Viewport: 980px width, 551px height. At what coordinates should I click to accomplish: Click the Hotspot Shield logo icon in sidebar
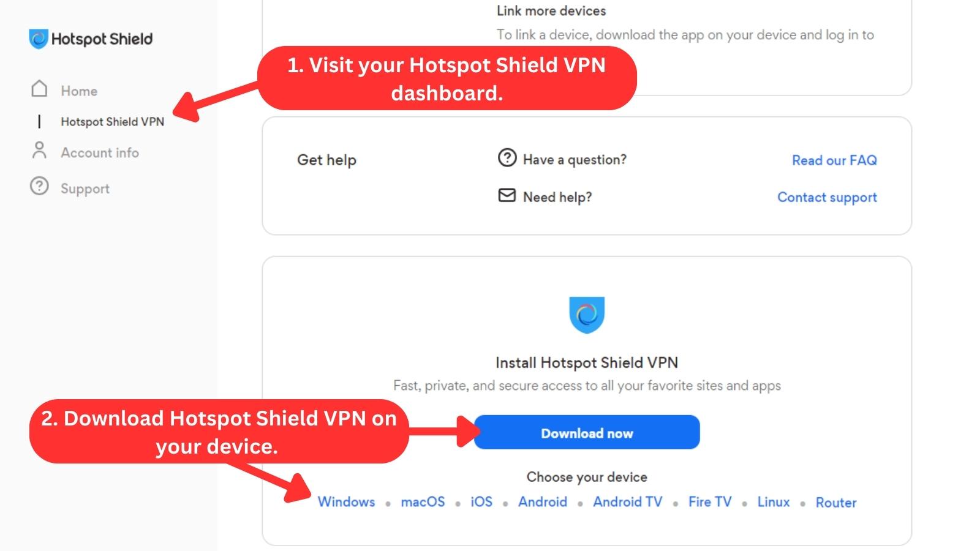pyautogui.click(x=38, y=39)
